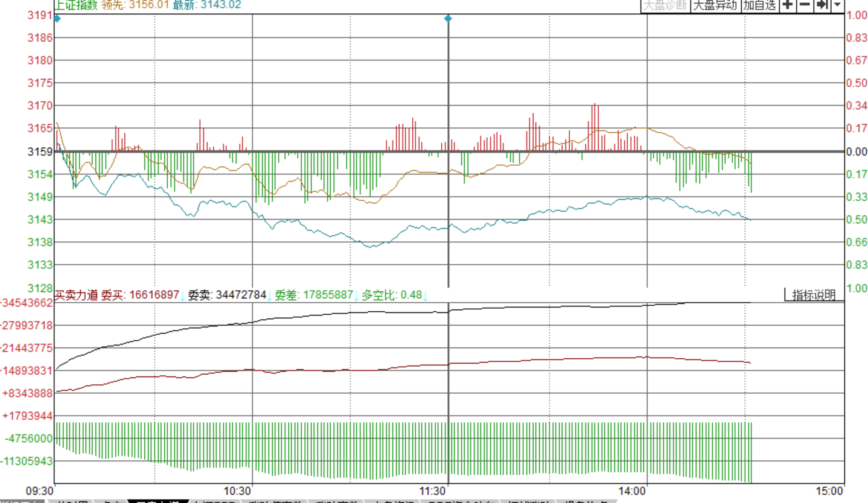Click the -11305943 indicator axis label
Screen dimensions: 868x503
pyautogui.click(x=27, y=461)
